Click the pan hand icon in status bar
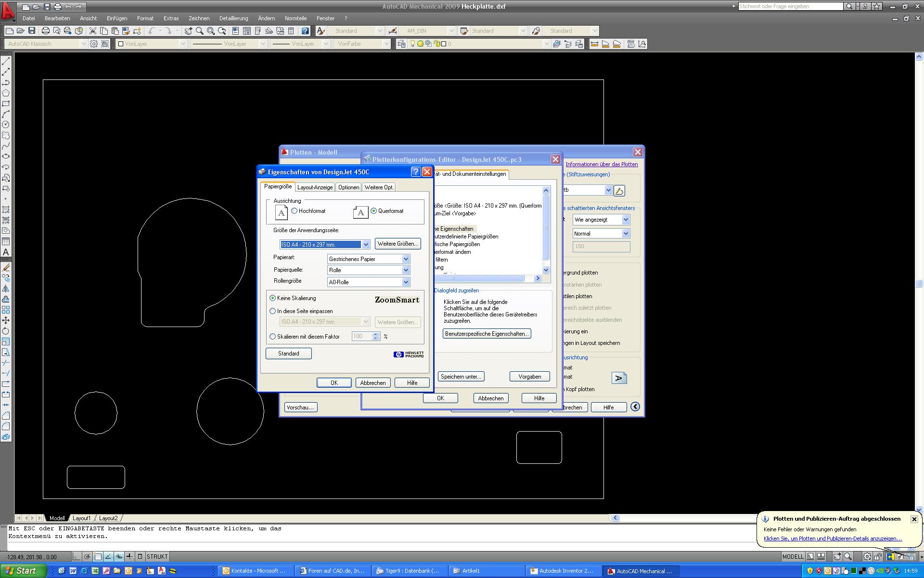 [837, 557]
